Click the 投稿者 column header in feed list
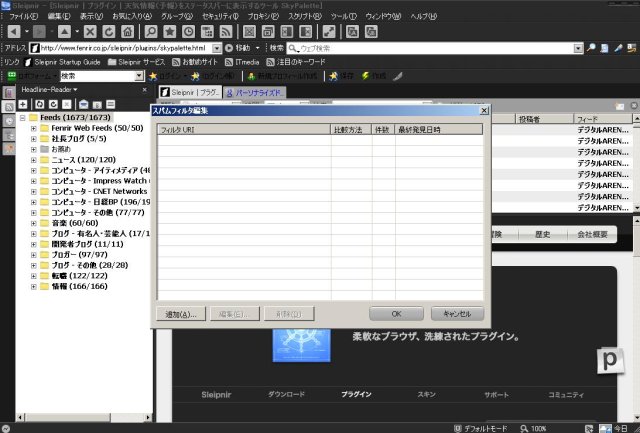640x433 pixels. tap(544, 119)
